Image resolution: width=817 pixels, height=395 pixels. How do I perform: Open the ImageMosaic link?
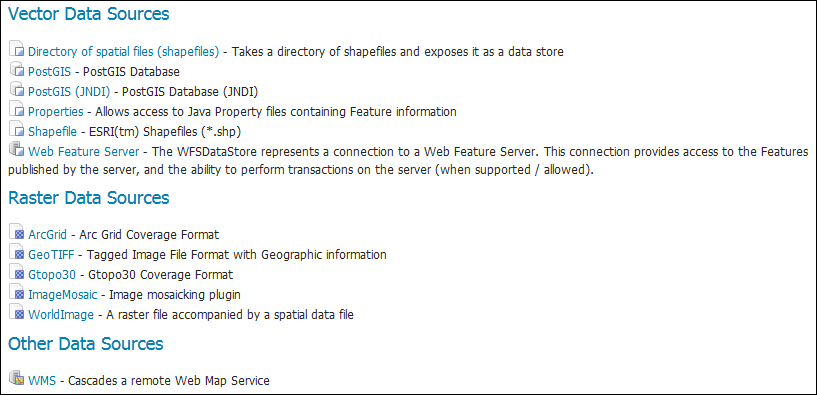click(63, 295)
